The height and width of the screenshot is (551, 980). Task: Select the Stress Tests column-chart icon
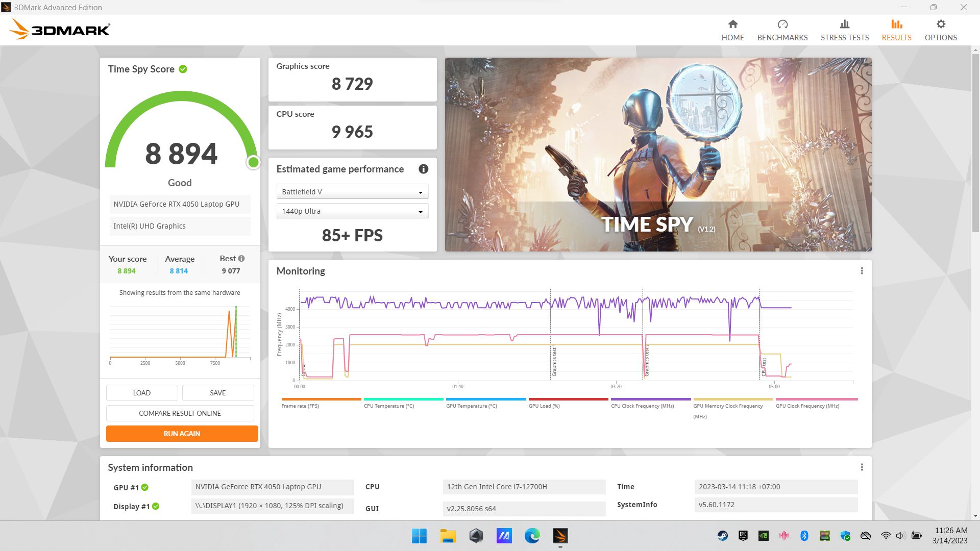point(845,24)
